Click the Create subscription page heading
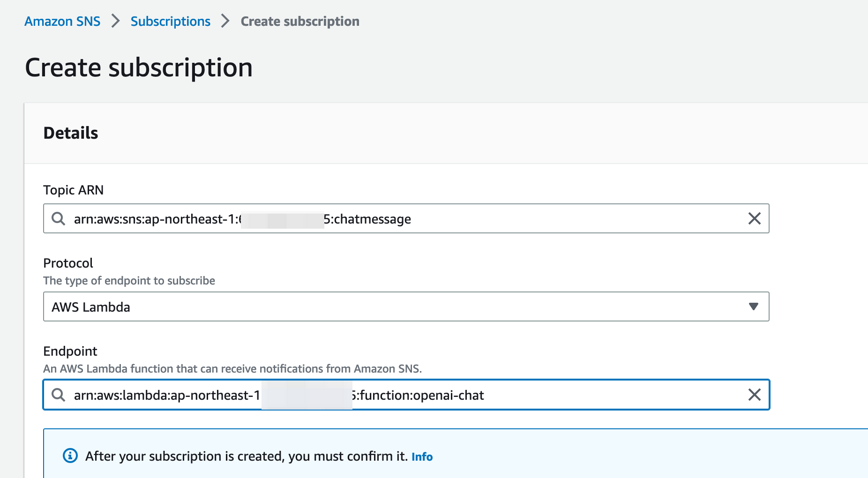 (139, 67)
